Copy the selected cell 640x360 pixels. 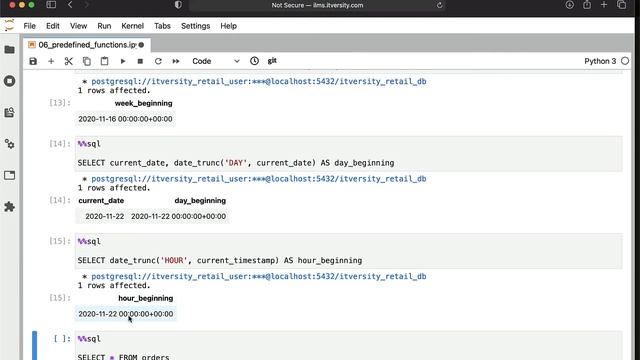click(x=87, y=61)
